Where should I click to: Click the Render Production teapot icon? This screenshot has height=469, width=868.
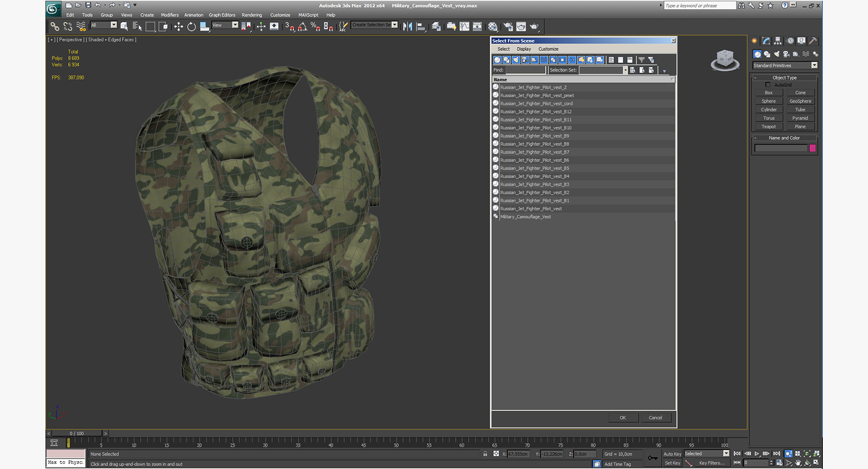coord(535,26)
